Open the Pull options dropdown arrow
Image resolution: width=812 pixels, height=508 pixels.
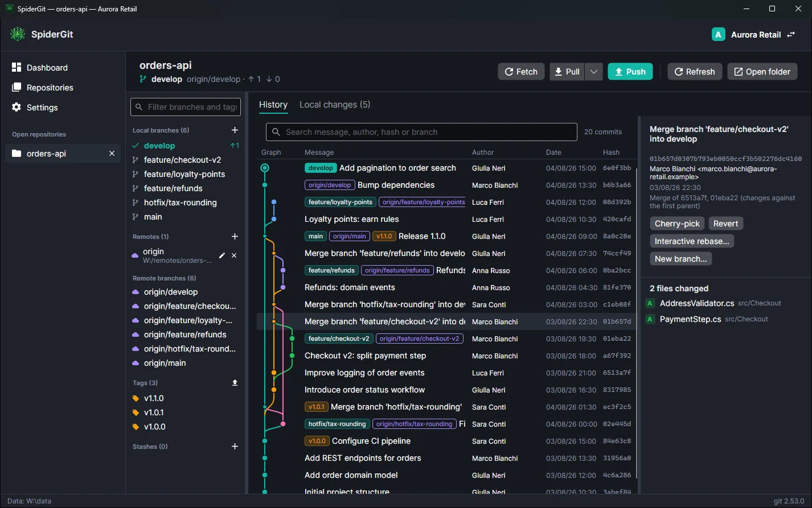593,72
